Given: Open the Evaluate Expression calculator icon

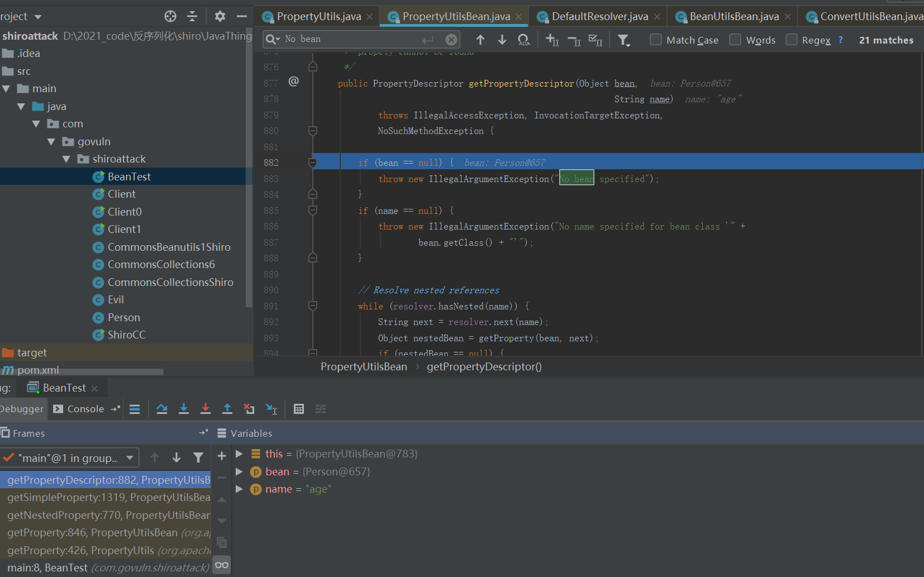Looking at the screenshot, I should tap(299, 409).
